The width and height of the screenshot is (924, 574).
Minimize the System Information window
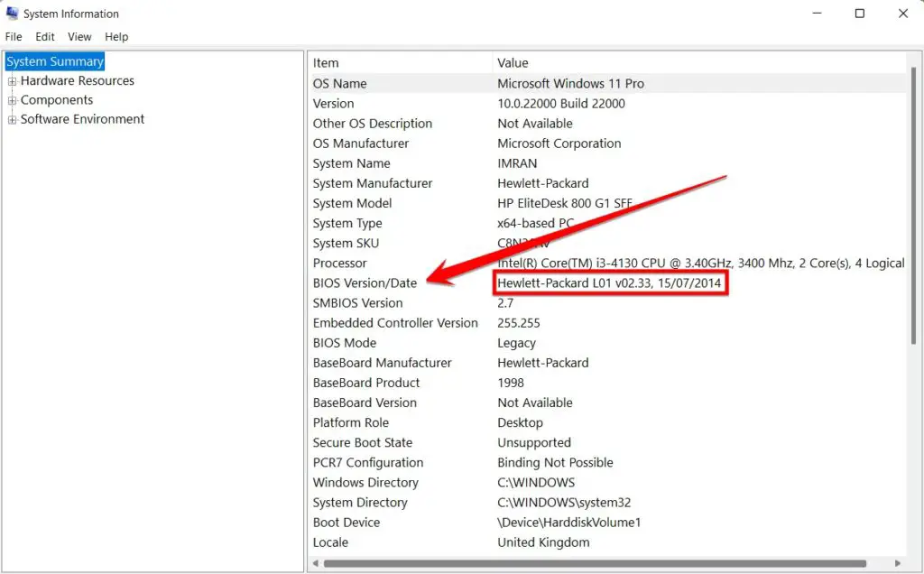point(817,13)
